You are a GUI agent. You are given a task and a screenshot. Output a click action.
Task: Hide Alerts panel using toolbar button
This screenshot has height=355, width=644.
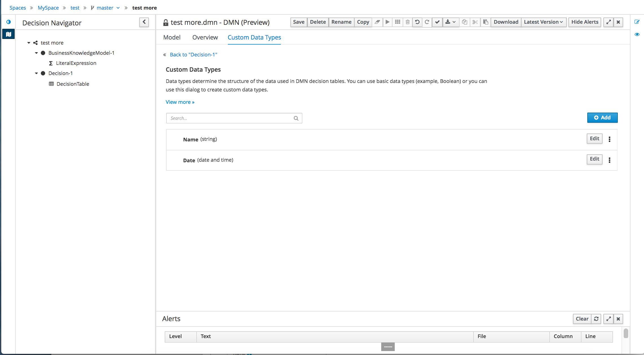coord(585,22)
